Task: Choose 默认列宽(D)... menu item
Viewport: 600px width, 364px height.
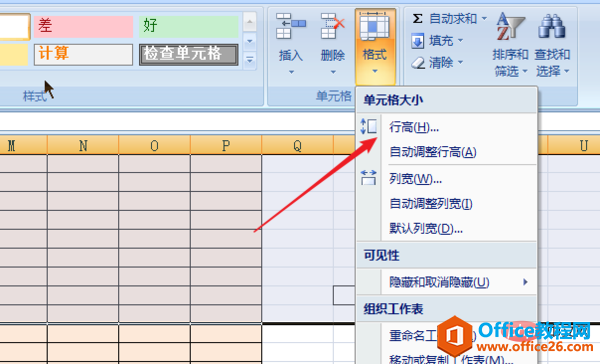Action: tap(447, 229)
